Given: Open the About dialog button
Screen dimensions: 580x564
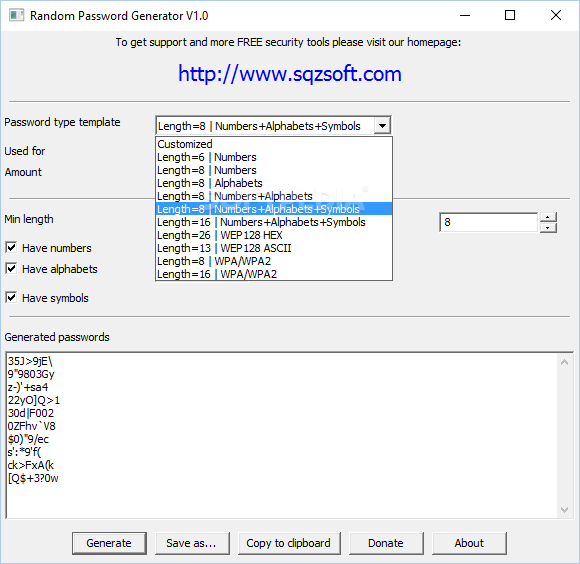Looking at the screenshot, I should tap(469, 543).
